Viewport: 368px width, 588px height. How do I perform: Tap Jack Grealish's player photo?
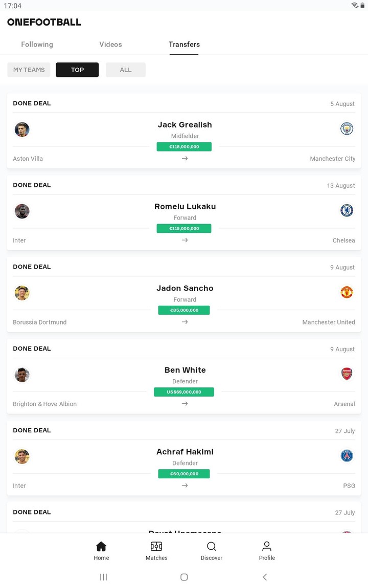click(22, 130)
